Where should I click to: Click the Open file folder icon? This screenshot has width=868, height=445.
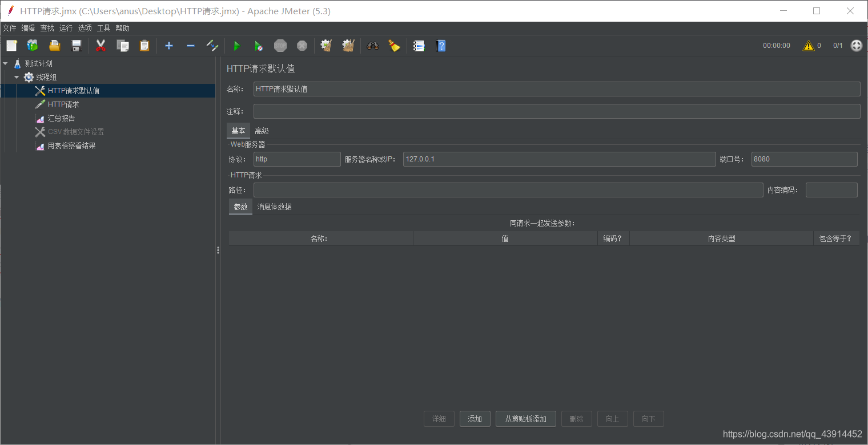pos(54,46)
